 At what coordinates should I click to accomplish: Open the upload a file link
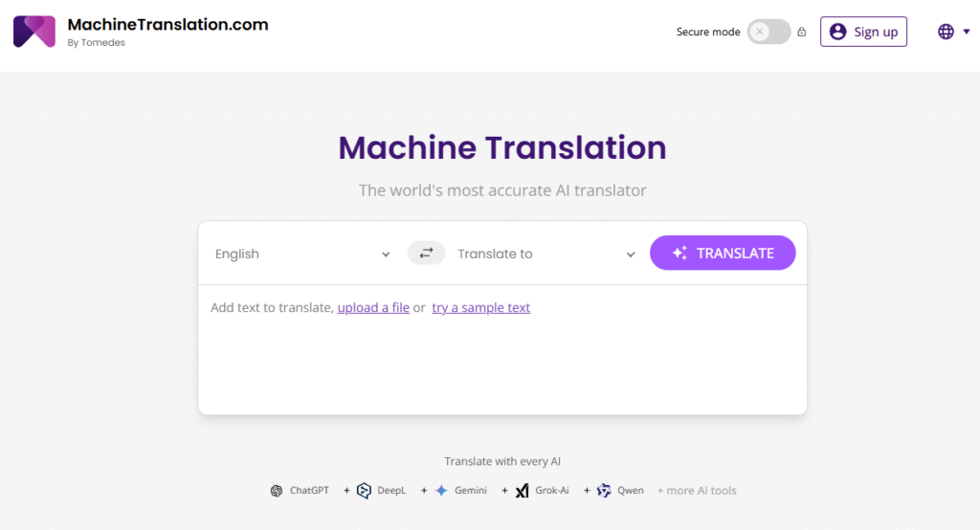pos(373,307)
